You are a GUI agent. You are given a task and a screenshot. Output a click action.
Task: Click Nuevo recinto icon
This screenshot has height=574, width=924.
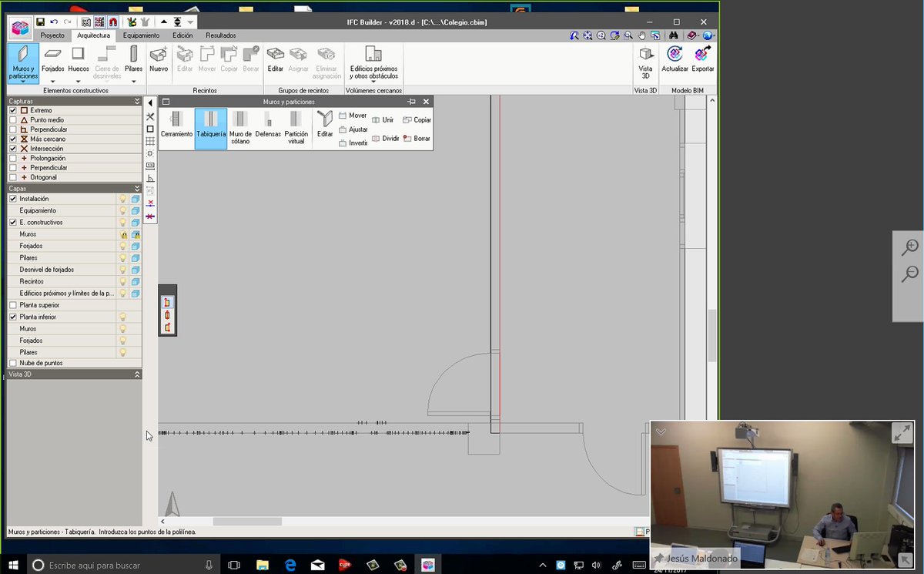click(159, 54)
